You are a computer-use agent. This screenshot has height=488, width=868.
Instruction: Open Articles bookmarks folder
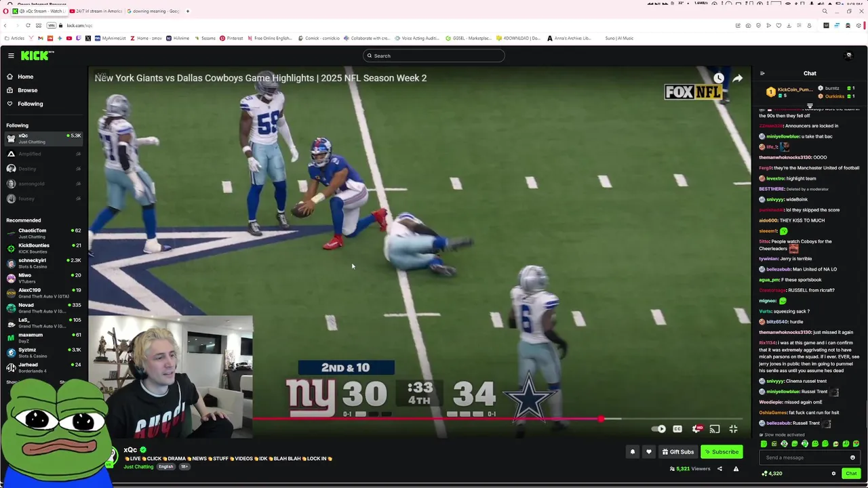14,38
